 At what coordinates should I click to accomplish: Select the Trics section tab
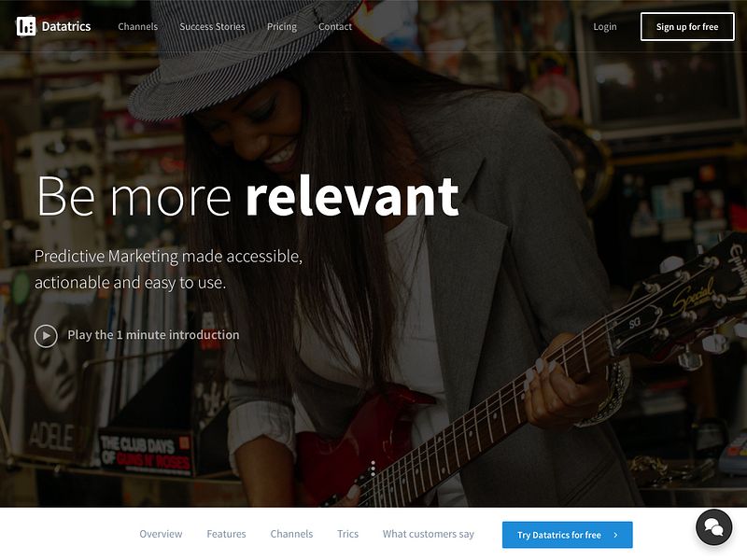click(x=347, y=534)
